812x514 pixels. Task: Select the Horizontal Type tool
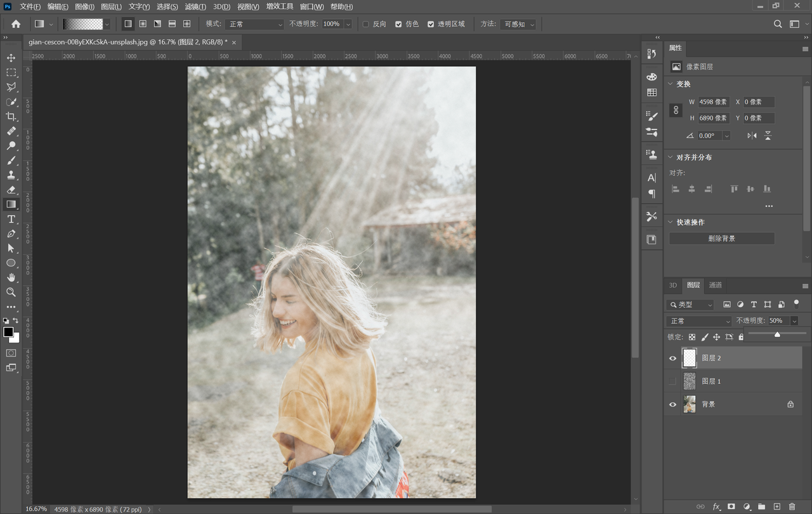tap(11, 219)
